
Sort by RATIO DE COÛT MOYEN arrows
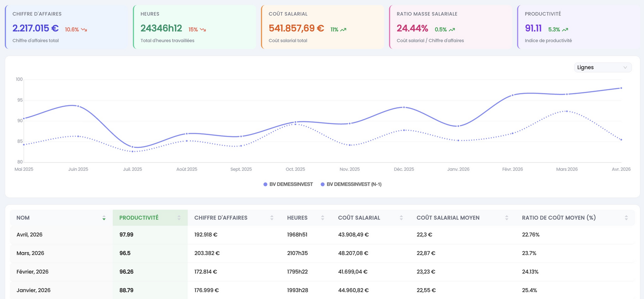[x=626, y=218]
